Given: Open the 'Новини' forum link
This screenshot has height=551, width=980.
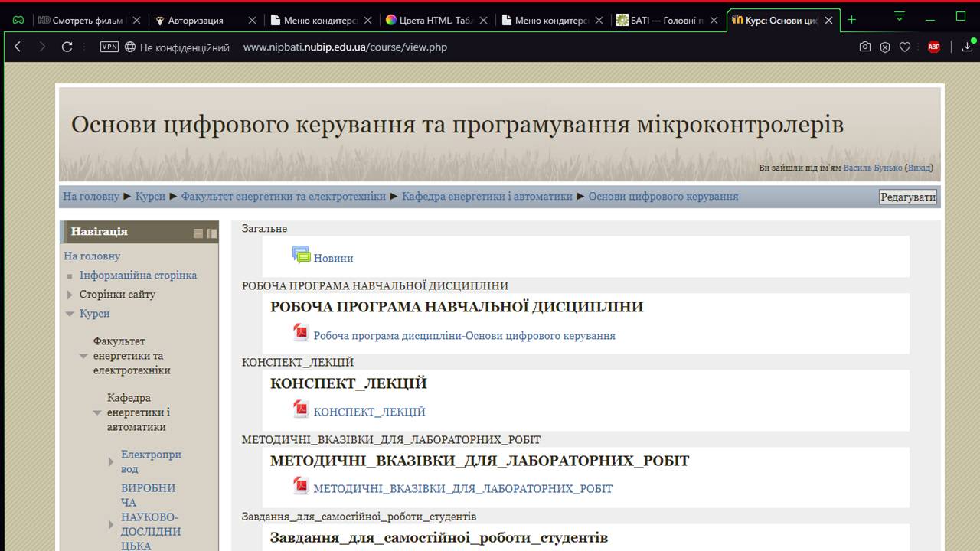Looking at the screenshot, I should [x=333, y=259].
